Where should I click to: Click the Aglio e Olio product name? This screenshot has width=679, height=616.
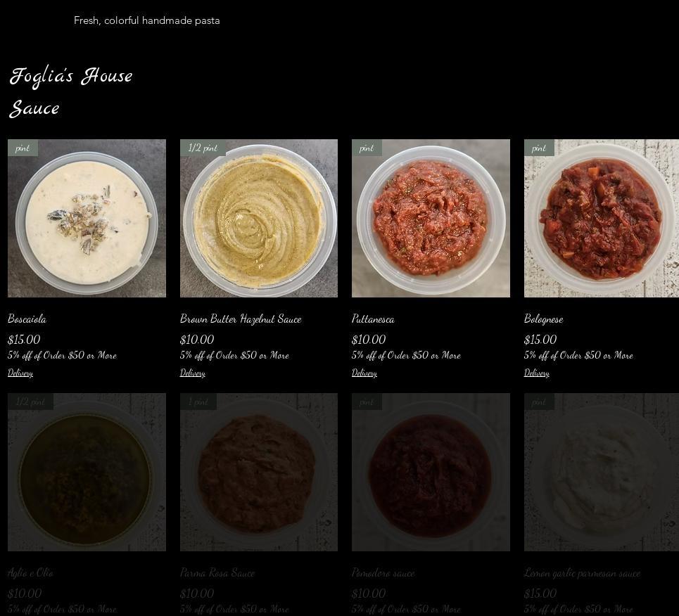(30, 572)
